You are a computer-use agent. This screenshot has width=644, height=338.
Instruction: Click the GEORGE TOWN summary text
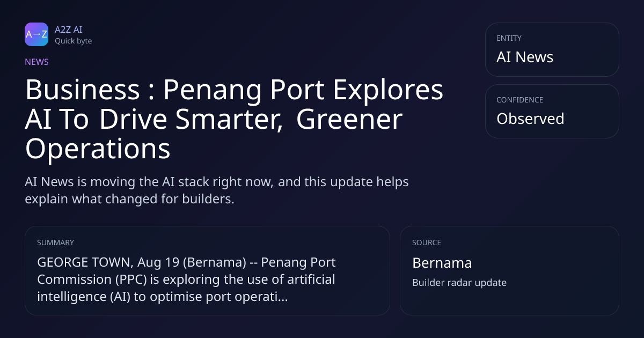pos(186,280)
